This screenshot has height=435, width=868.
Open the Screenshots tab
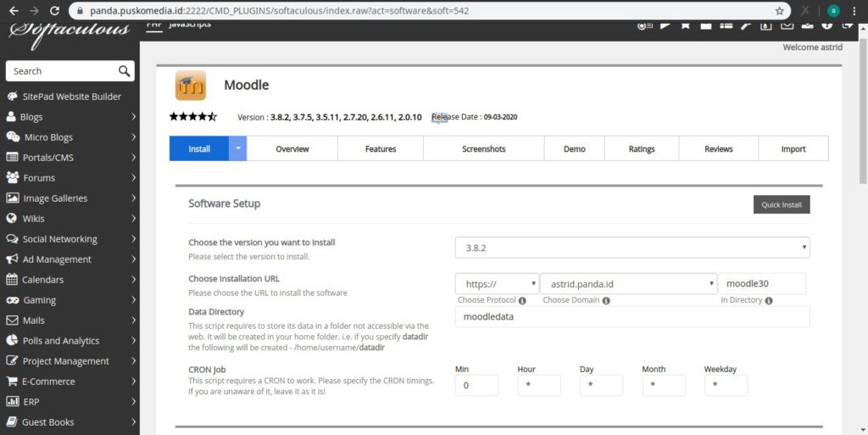tap(484, 148)
